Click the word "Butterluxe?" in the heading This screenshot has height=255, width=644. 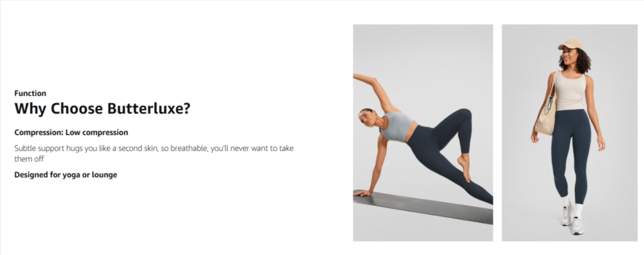point(148,108)
